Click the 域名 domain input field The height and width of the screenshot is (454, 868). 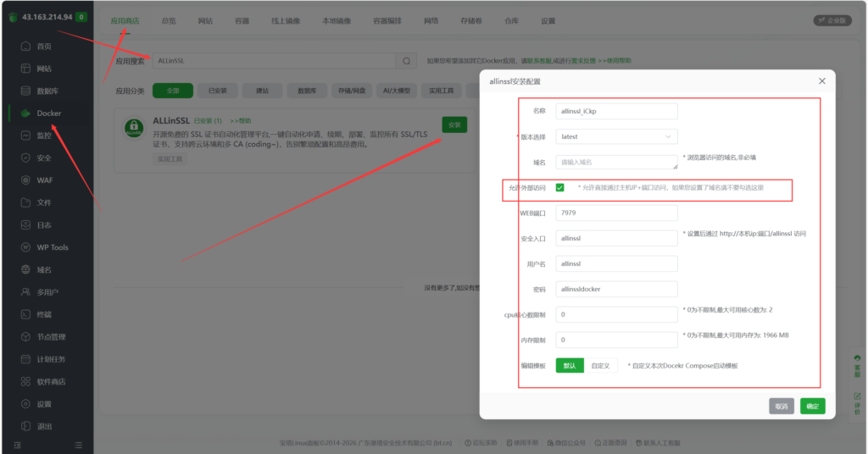(617, 162)
